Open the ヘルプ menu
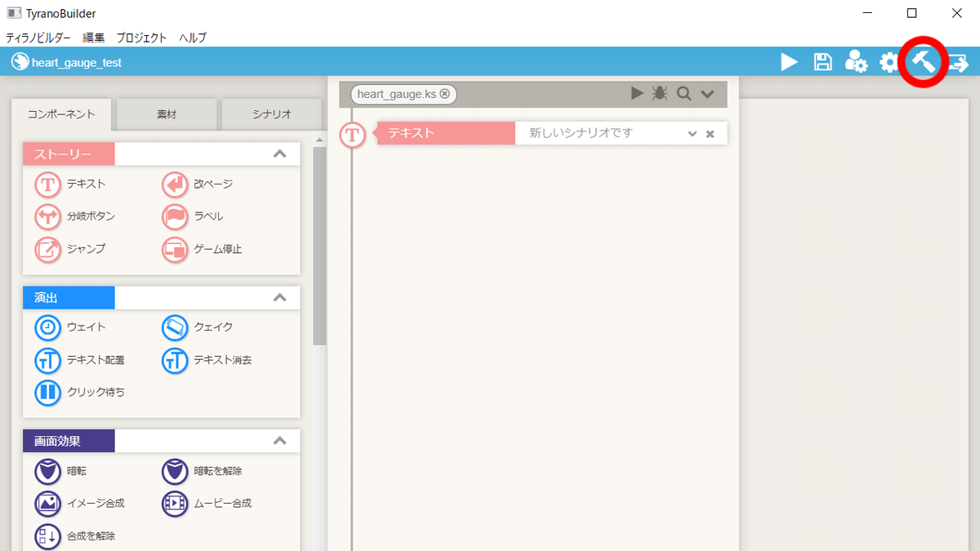Screen dimensions: 980x551 tap(193, 38)
